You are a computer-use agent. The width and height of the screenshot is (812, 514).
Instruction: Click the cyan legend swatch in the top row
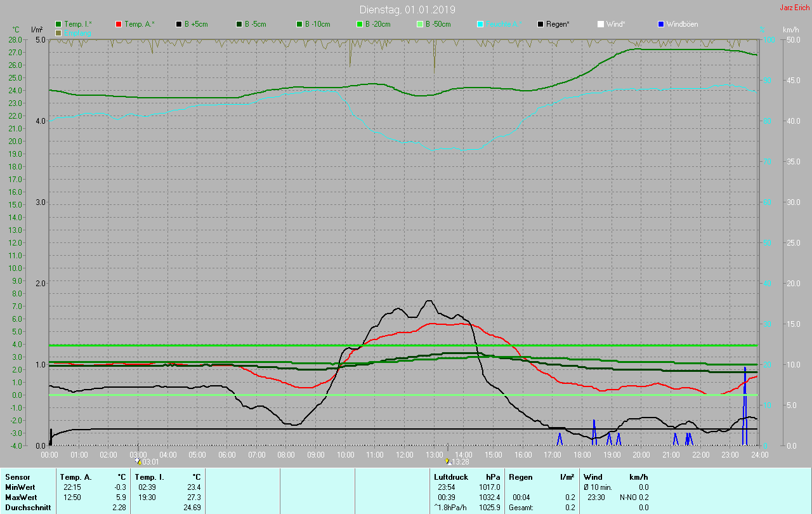[x=480, y=24]
